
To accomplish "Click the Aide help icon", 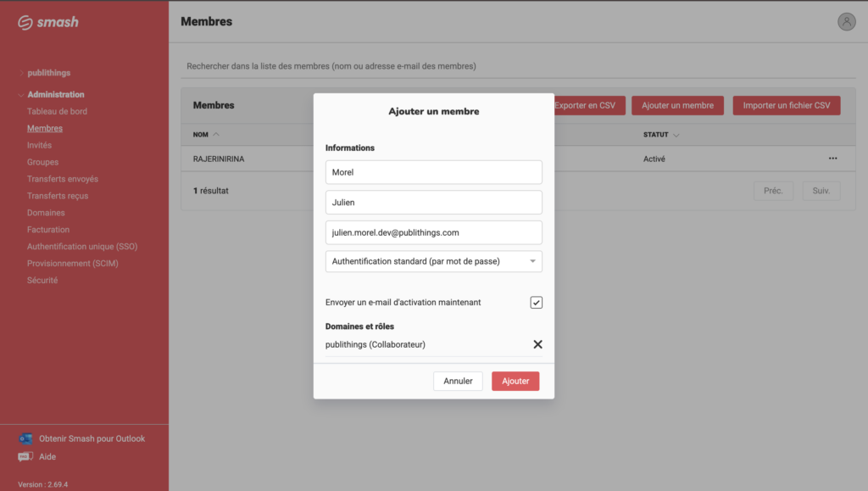I will (25, 457).
